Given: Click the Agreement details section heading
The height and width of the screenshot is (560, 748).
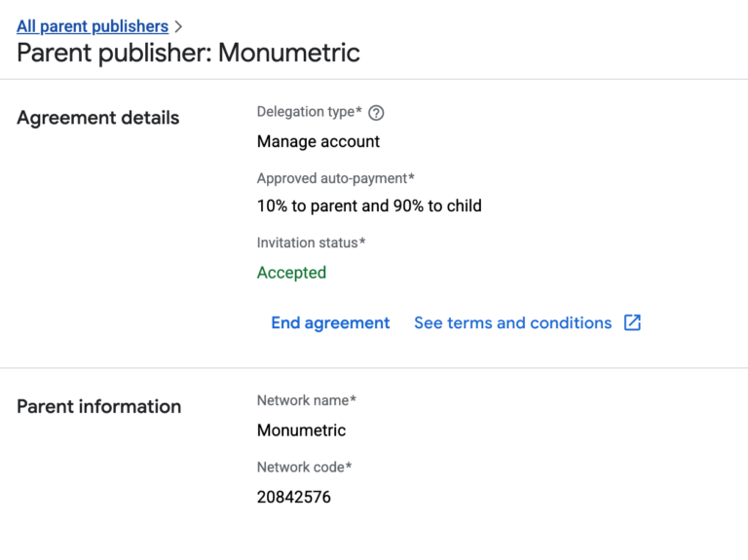Looking at the screenshot, I should (x=97, y=117).
